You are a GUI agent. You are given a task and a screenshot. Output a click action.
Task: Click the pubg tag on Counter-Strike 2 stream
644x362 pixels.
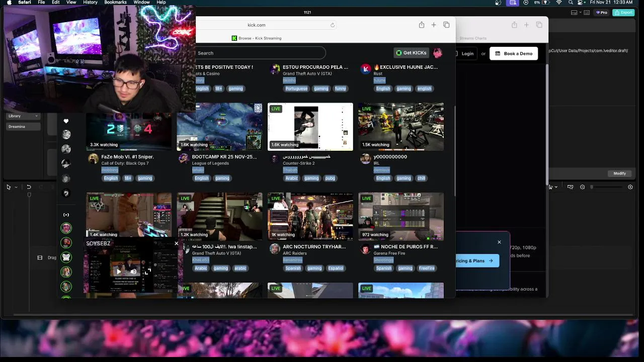(x=330, y=178)
